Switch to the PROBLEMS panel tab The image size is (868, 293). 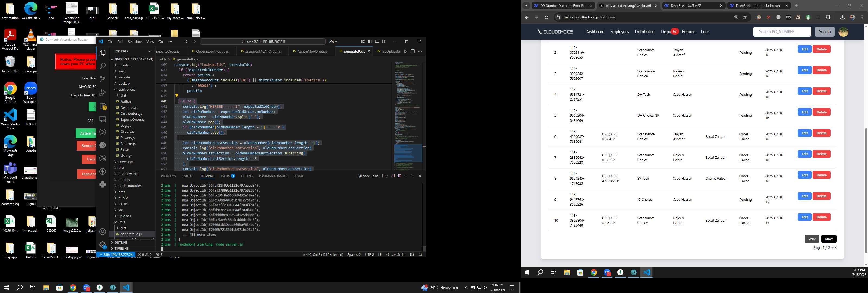(x=168, y=176)
